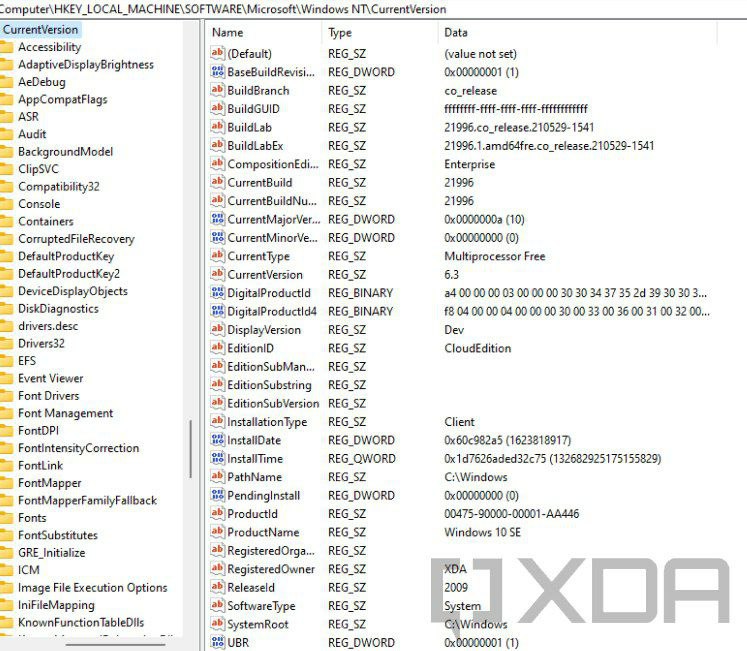The width and height of the screenshot is (747, 651).
Task: Click the 'Windows 10 SE' data cell
Action: [x=482, y=532]
